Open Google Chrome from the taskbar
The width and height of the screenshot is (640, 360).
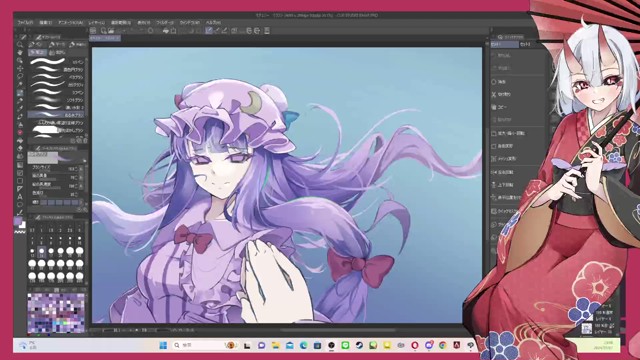click(x=442, y=345)
